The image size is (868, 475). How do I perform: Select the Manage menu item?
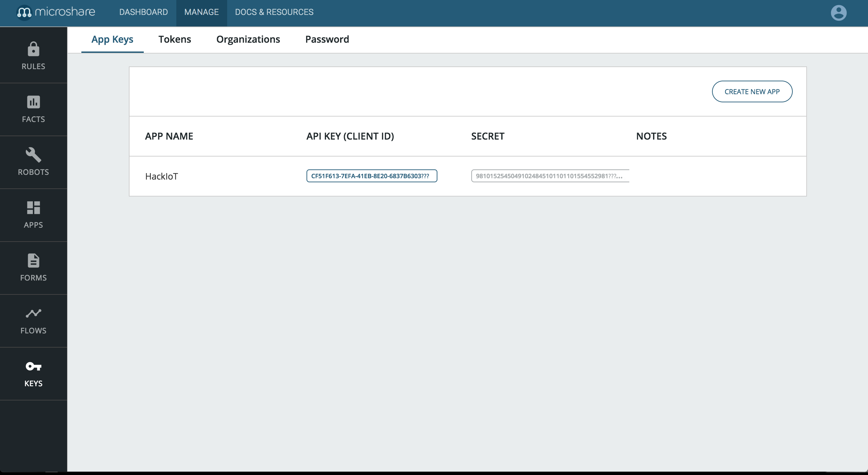[x=201, y=12]
